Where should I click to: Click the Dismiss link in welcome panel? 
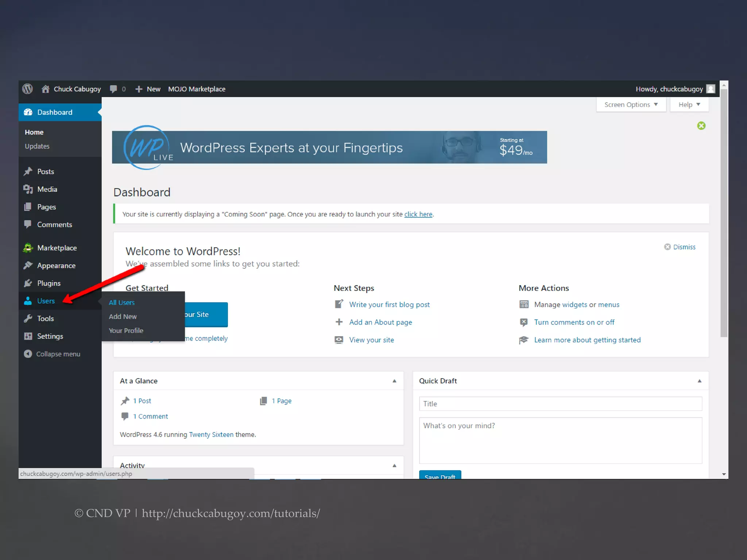(x=684, y=247)
